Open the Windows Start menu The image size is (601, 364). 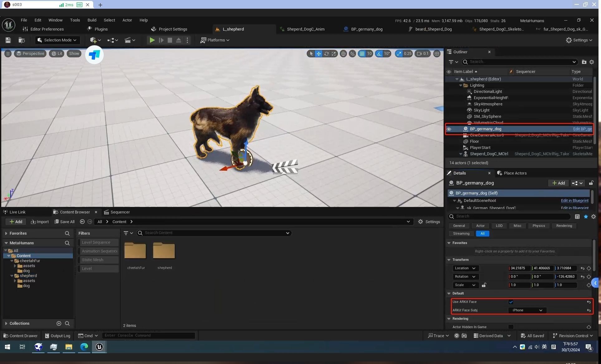pos(7,347)
